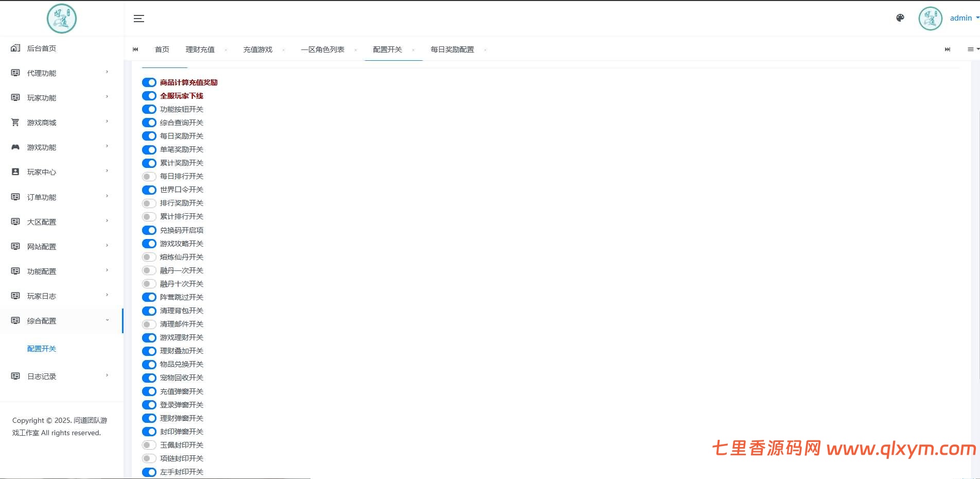
Task: Turn off the 游戏理财开关 toggle
Action: pos(149,338)
